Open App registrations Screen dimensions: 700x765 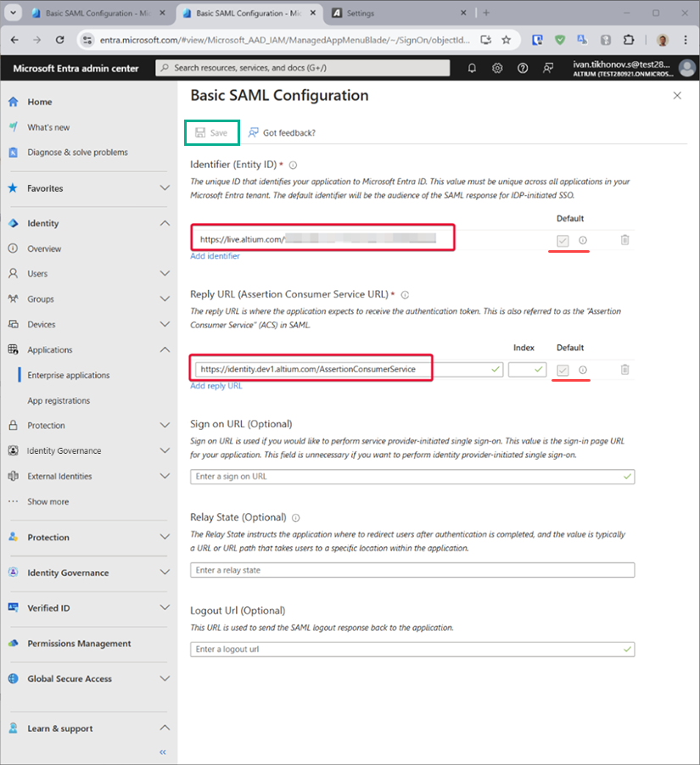59,400
